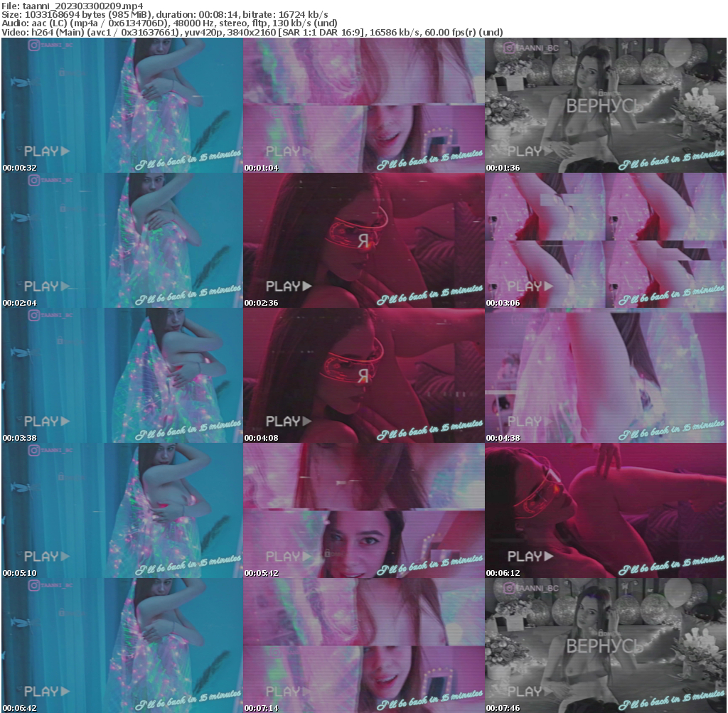The image size is (728, 713).
Task: Click the 00:07:14 timestamp label
Action: [261, 708]
